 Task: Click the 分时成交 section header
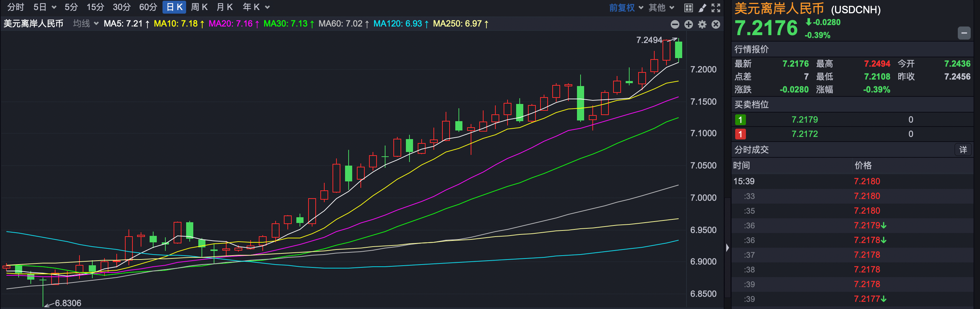click(751, 150)
